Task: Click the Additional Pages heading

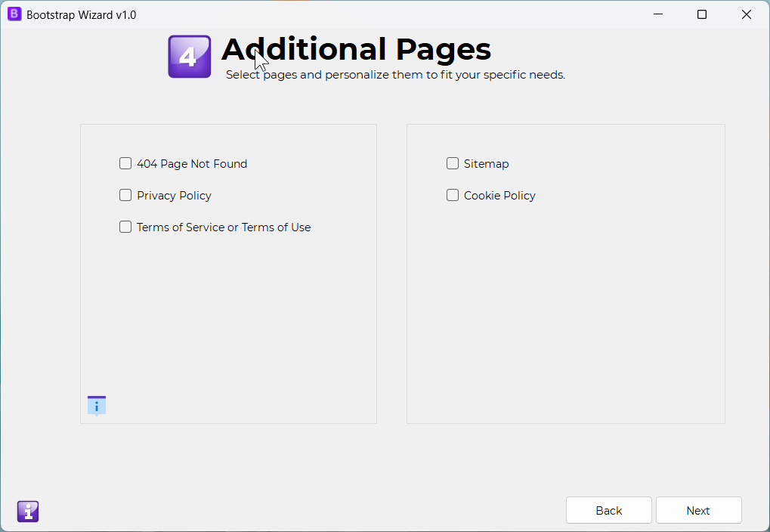Action: point(356,50)
